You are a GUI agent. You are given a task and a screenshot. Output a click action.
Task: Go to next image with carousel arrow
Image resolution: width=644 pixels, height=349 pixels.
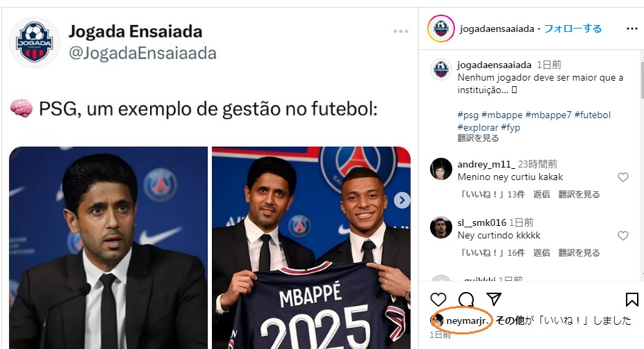tap(402, 200)
